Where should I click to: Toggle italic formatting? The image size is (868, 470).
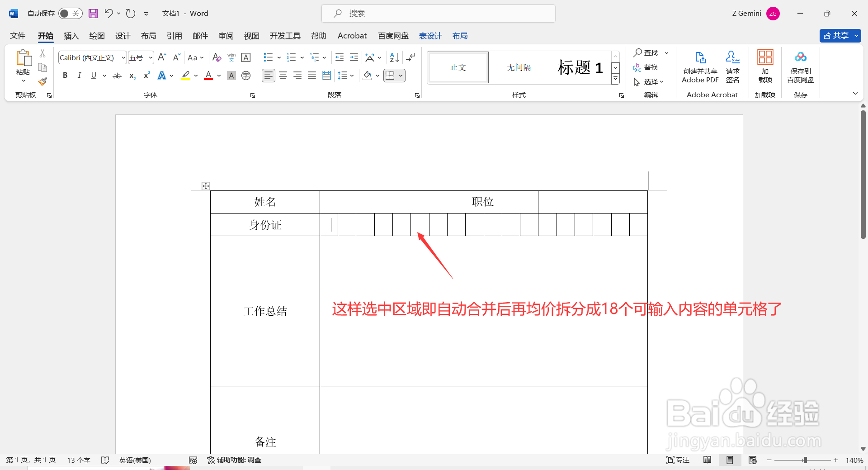click(x=79, y=75)
